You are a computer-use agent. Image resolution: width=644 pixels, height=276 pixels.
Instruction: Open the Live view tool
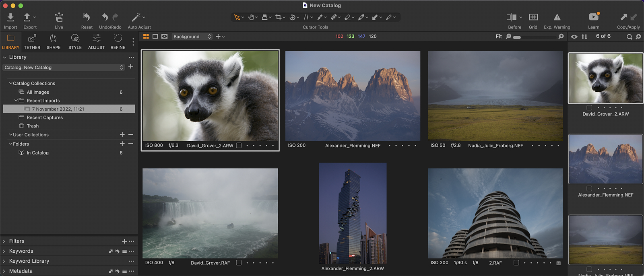click(59, 17)
